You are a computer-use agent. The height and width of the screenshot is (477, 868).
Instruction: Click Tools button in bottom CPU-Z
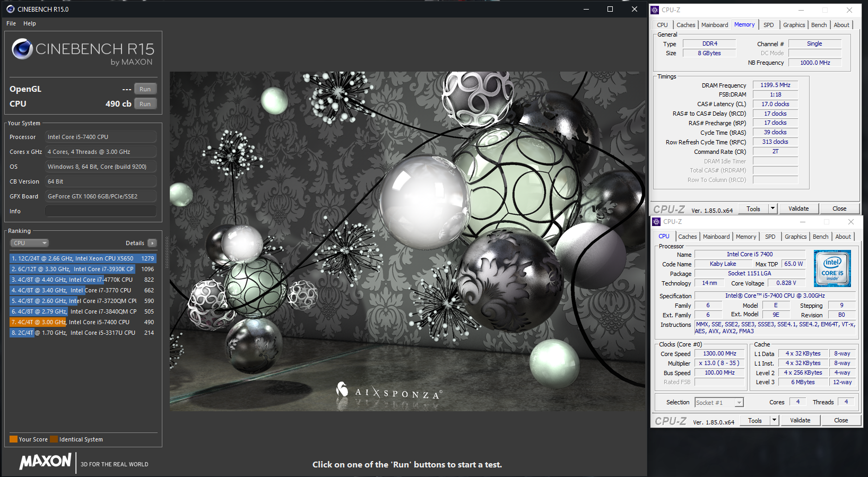click(755, 420)
